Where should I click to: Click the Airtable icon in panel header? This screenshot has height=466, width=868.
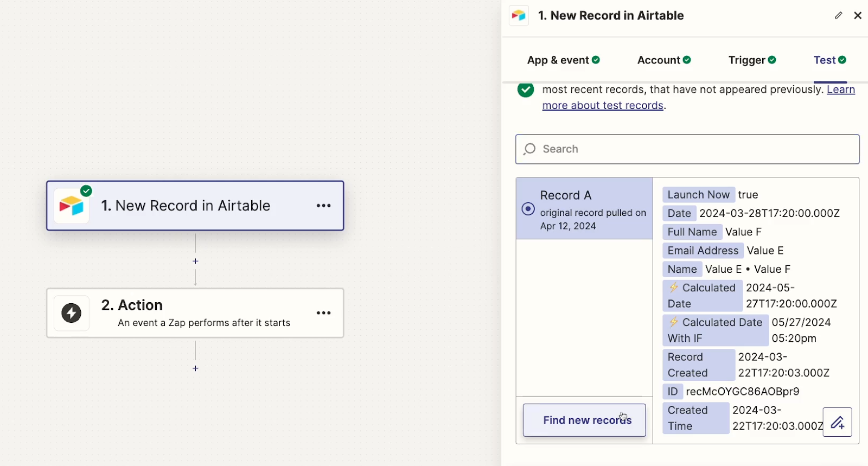point(519,16)
